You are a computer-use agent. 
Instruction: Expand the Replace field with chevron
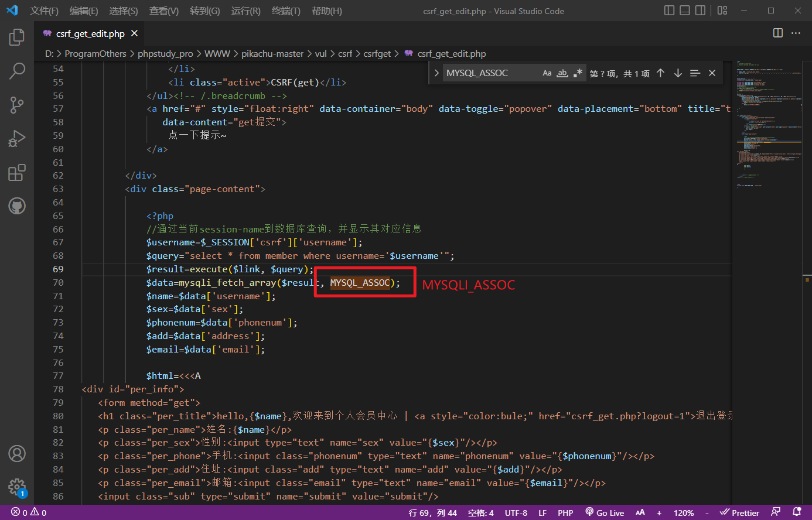coord(436,73)
